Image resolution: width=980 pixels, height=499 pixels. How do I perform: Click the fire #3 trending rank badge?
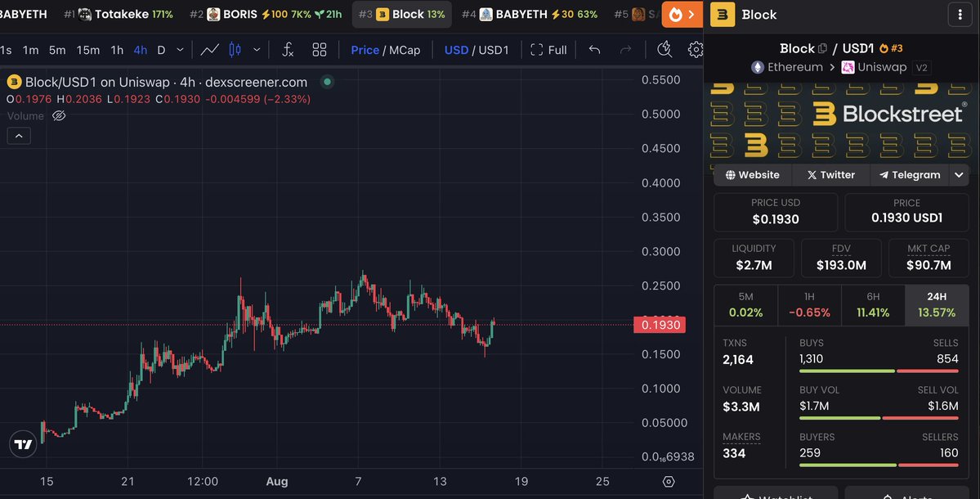[x=891, y=48]
